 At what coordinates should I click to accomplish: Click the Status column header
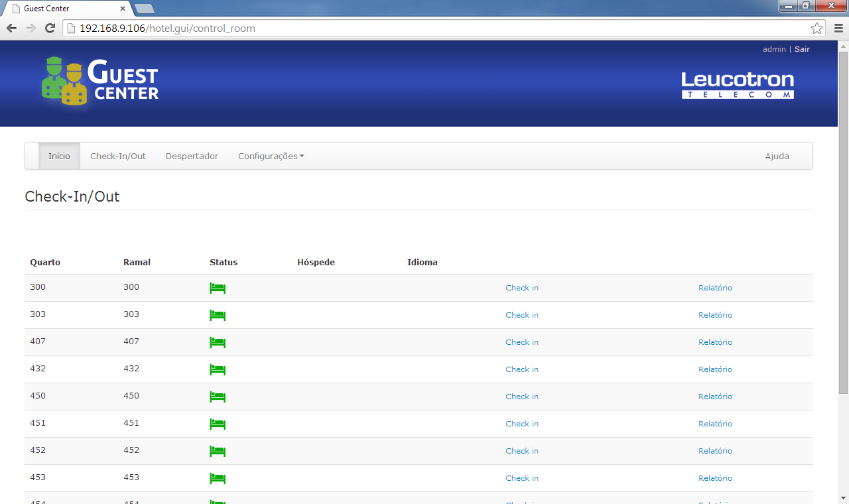[x=224, y=263]
